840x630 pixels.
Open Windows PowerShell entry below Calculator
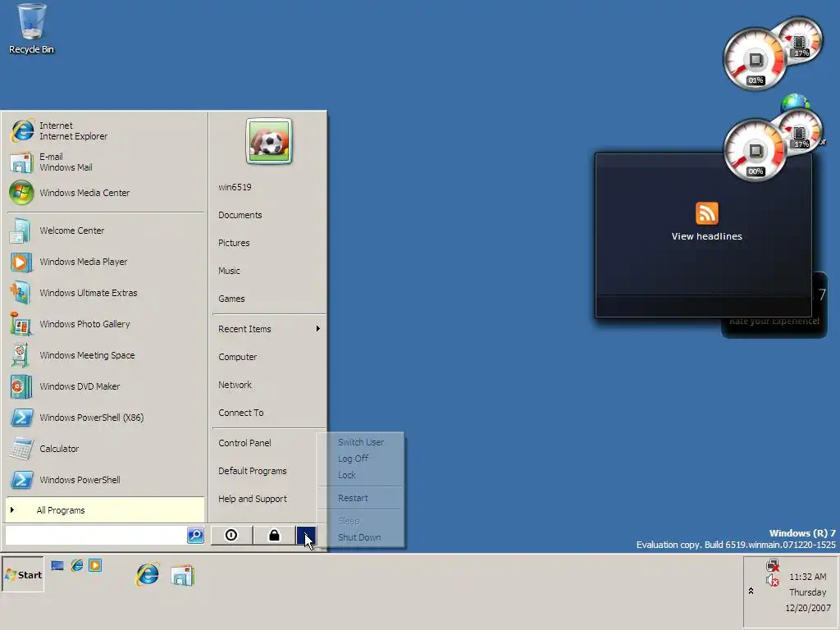point(105,479)
